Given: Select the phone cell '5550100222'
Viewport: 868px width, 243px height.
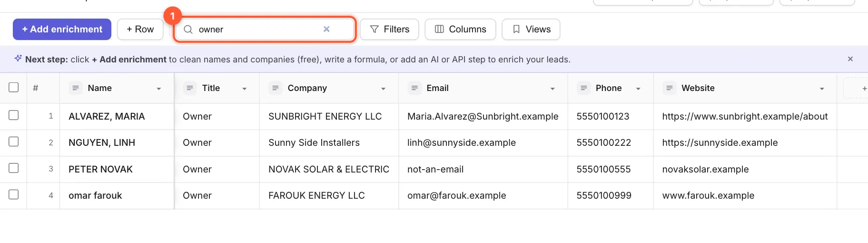Looking at the screenshot, I should click(x=611, y=143).
